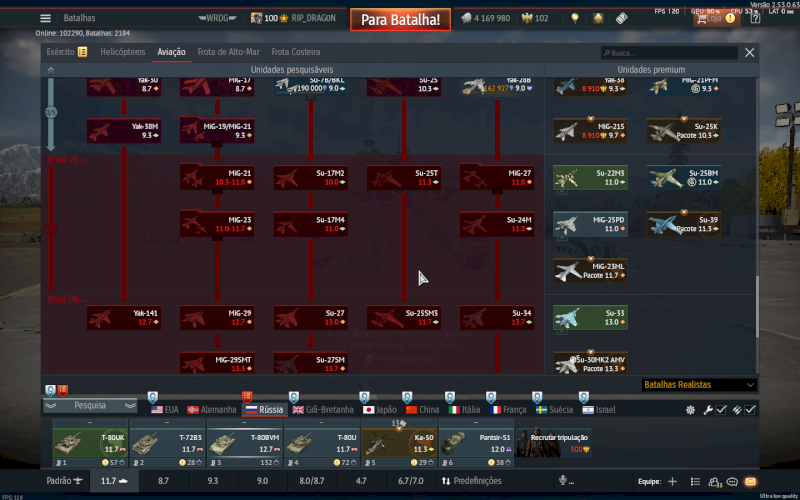
Task: Open the MiG-19/MiG-21 folder group
Action: (x=217, y=131)
